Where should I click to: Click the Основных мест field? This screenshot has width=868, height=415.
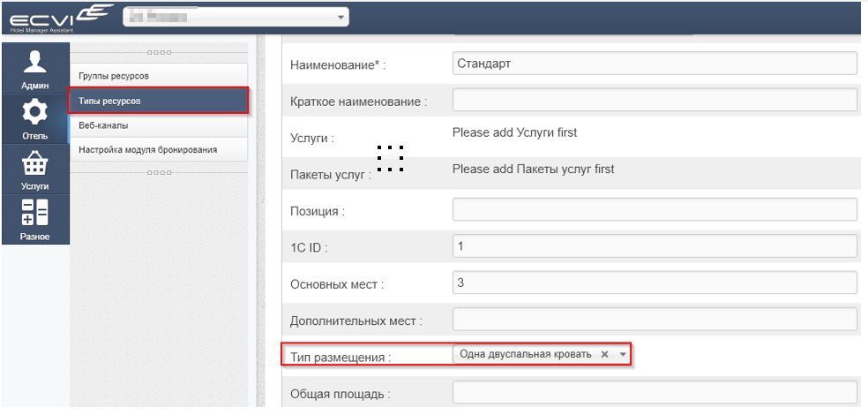point(655,283)
